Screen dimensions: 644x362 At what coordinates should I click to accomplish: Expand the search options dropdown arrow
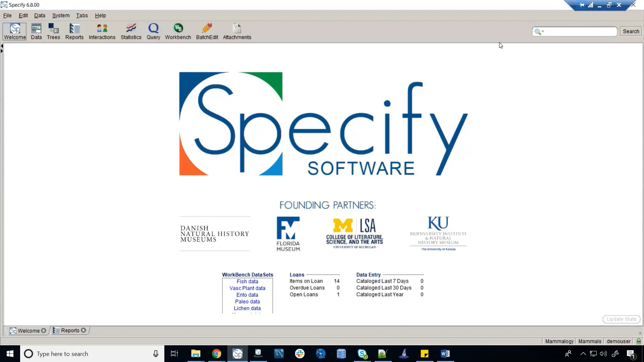[543, 32]
